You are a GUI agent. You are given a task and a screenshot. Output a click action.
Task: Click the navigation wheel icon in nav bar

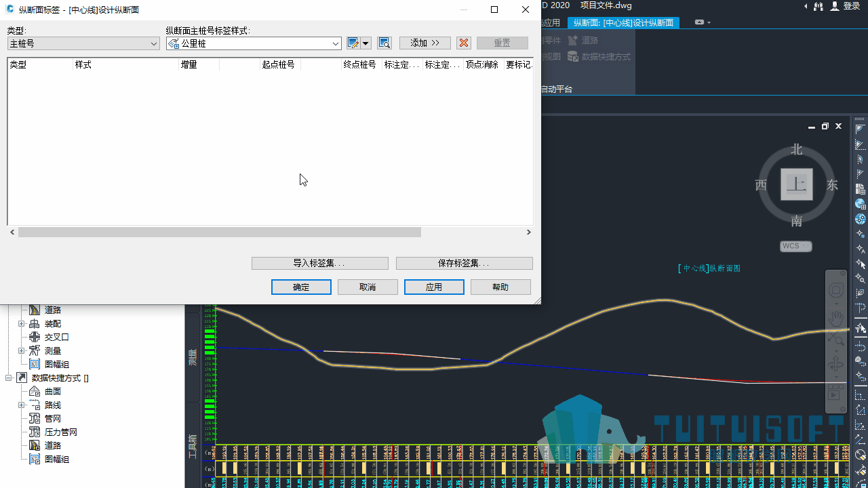836,291
